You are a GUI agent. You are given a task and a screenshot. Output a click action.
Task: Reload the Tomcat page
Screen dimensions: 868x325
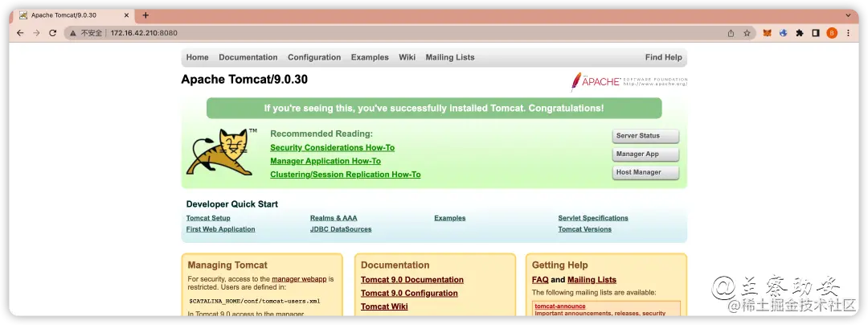(52, 33)
